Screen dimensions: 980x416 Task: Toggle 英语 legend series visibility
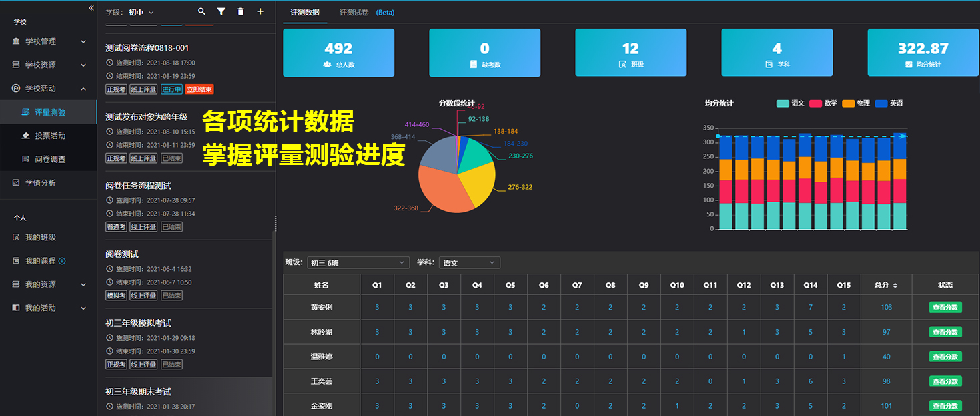pos(889,103)
